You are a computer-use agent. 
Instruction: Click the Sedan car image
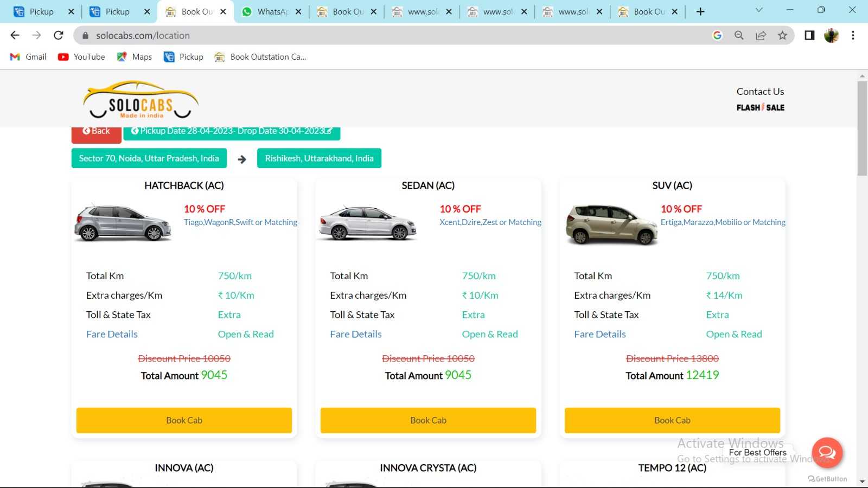(368, 223)
